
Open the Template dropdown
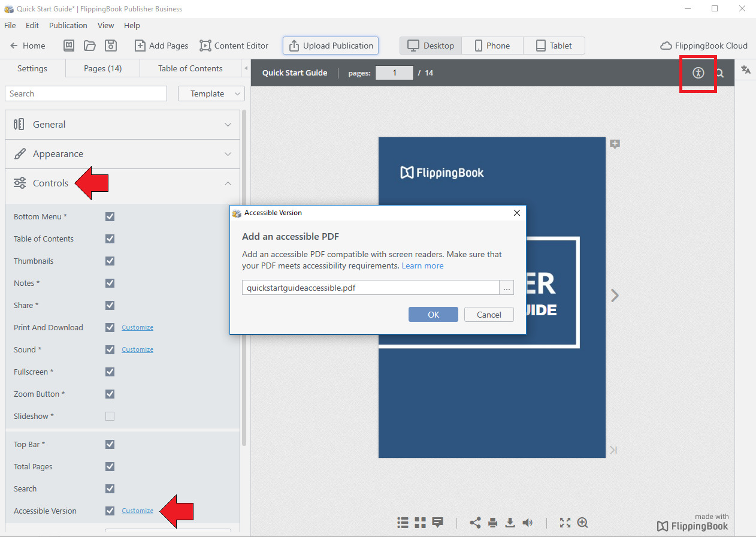211,93
